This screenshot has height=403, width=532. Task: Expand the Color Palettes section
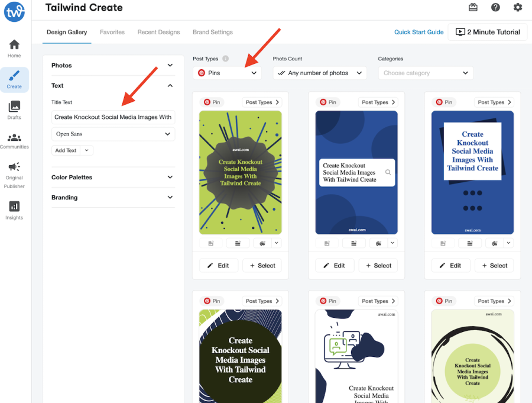pyautogui.click(x=113, y=177)
